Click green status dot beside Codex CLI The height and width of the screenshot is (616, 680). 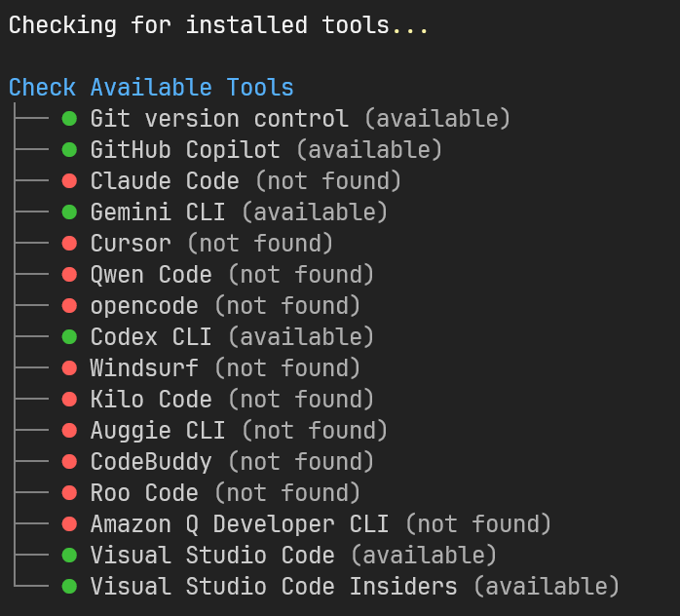[x=69, y=337]
